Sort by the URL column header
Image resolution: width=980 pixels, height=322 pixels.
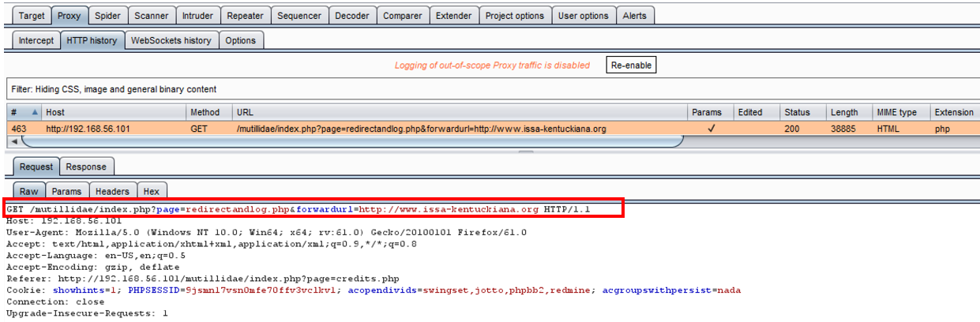(x=458, y=112)
